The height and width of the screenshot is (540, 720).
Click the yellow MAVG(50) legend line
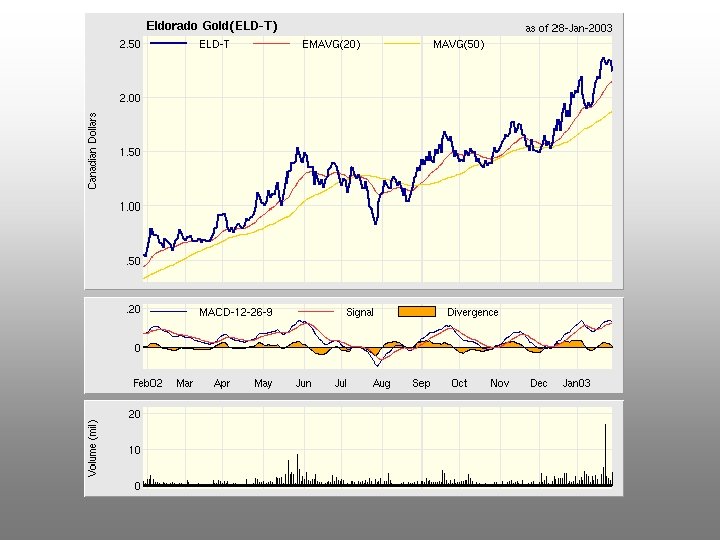point(402,44)
